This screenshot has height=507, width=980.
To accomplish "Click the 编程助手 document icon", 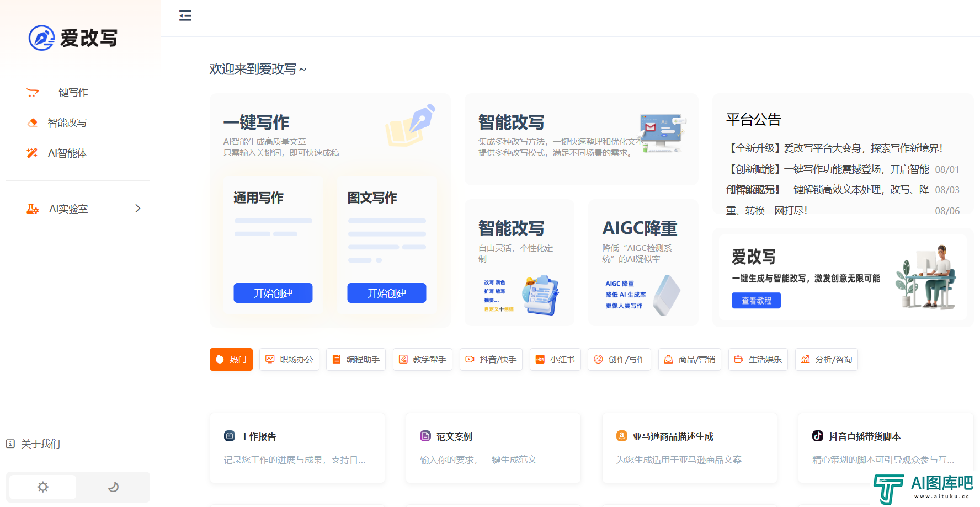I will 337,359.
